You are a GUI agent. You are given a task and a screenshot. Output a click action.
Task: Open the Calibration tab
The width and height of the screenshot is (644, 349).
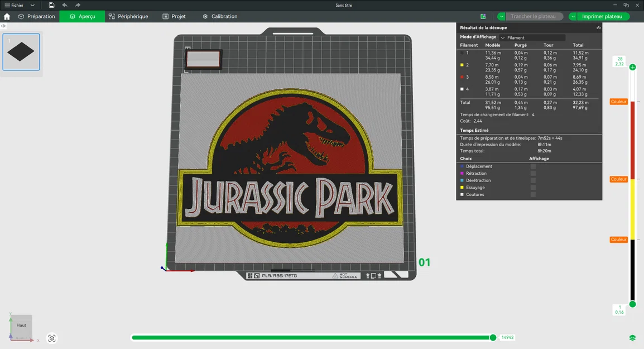(x=220, y=16)
